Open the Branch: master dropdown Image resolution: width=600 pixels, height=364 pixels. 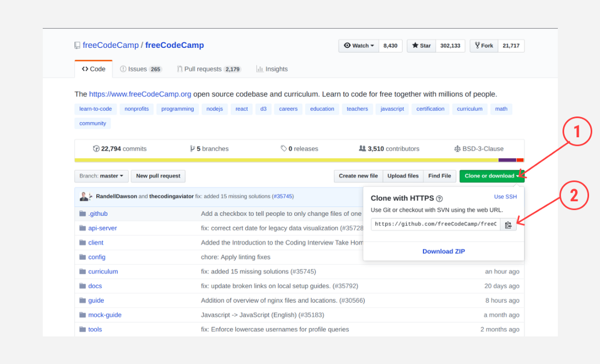[101, 176]
